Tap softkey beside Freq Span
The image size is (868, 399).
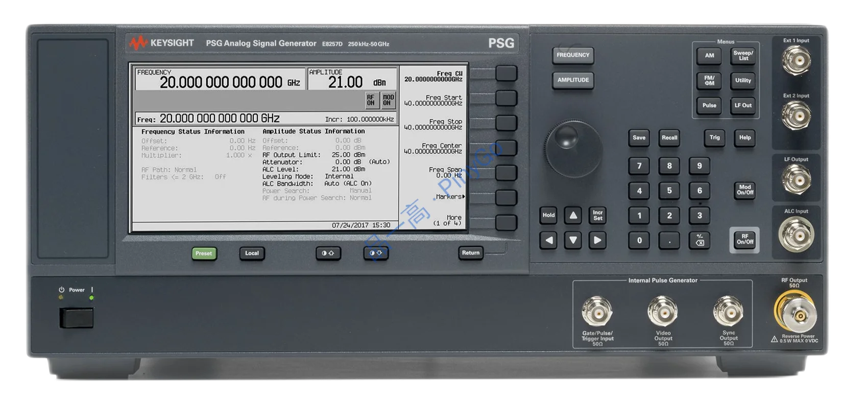click(506, 173)
